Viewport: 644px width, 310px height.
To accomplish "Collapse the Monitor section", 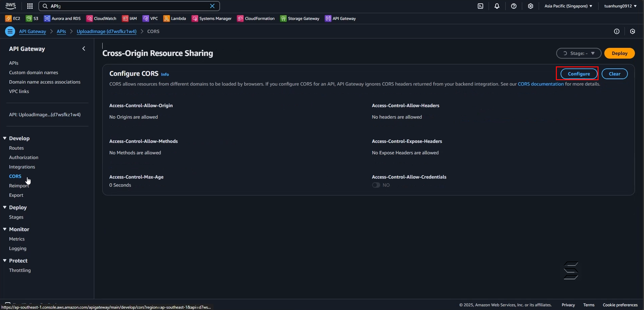I will pyautogui.click(x=5, y=229).
